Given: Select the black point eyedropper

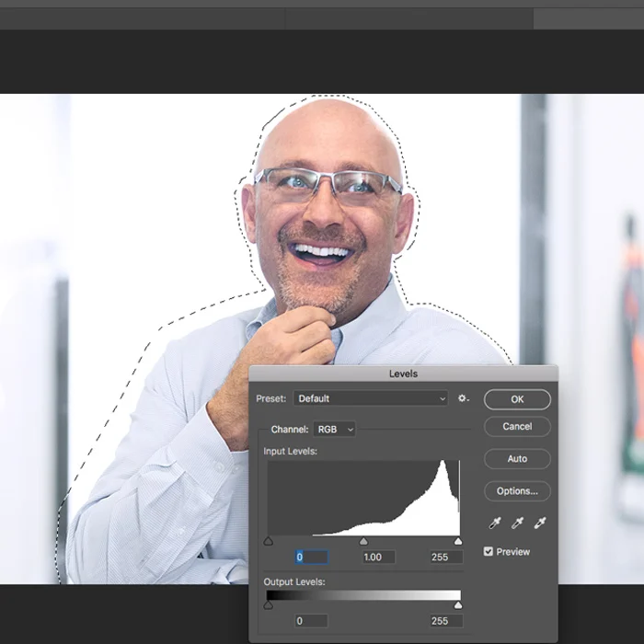Looking at the screenshot, I should [x=495, y=523].
